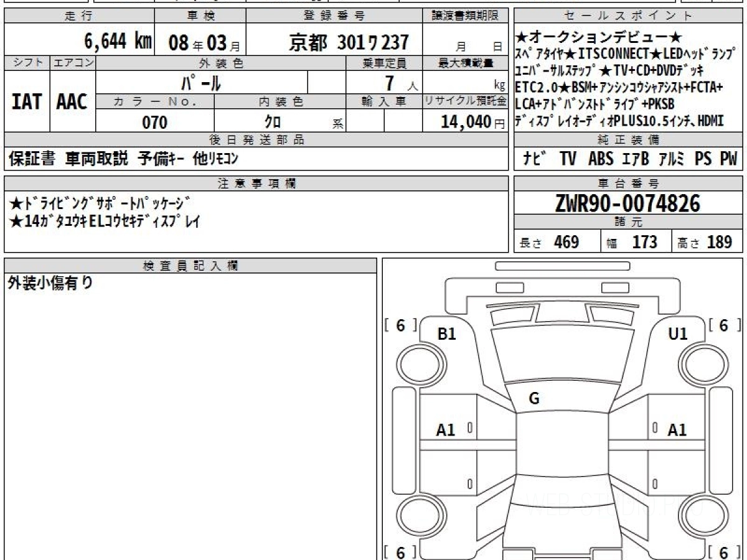
Task: Select the G mark on the windshield
Action: coord(533,399)
